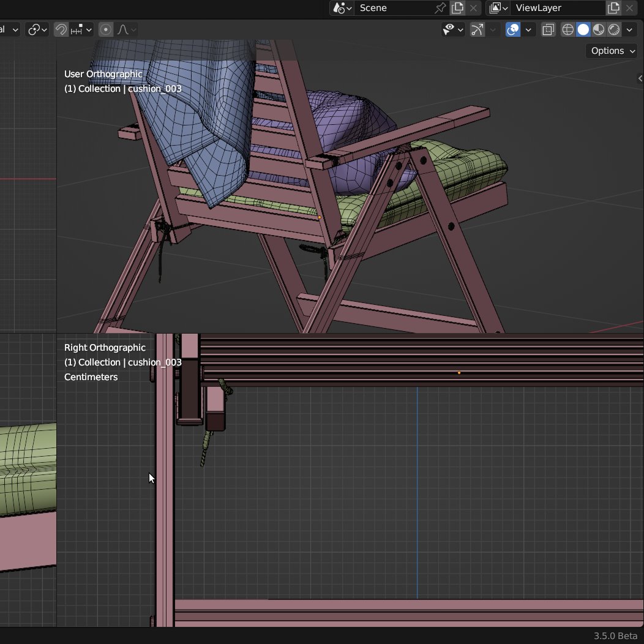
Task: Click the Scene name input field
Action: point(392,8)
